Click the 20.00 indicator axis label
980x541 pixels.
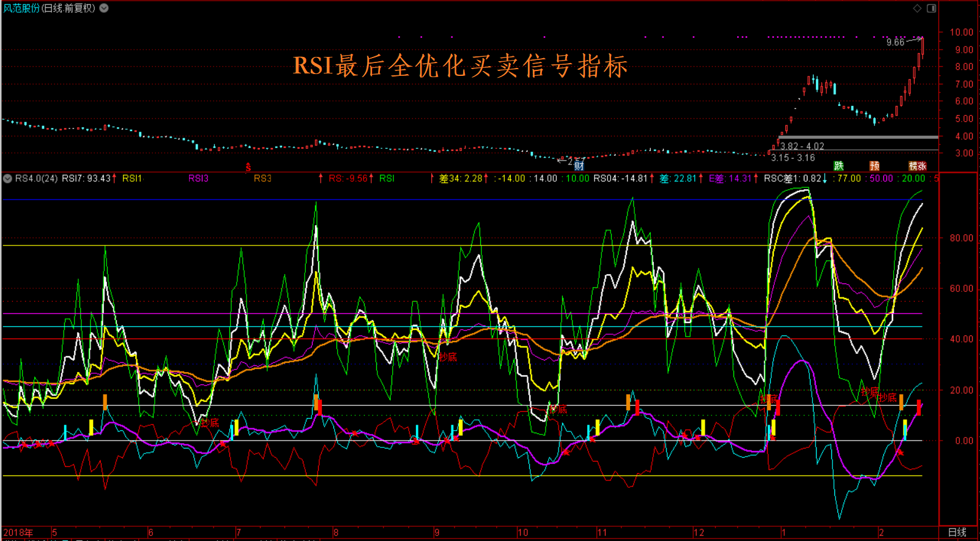click(x=961, y=390)
